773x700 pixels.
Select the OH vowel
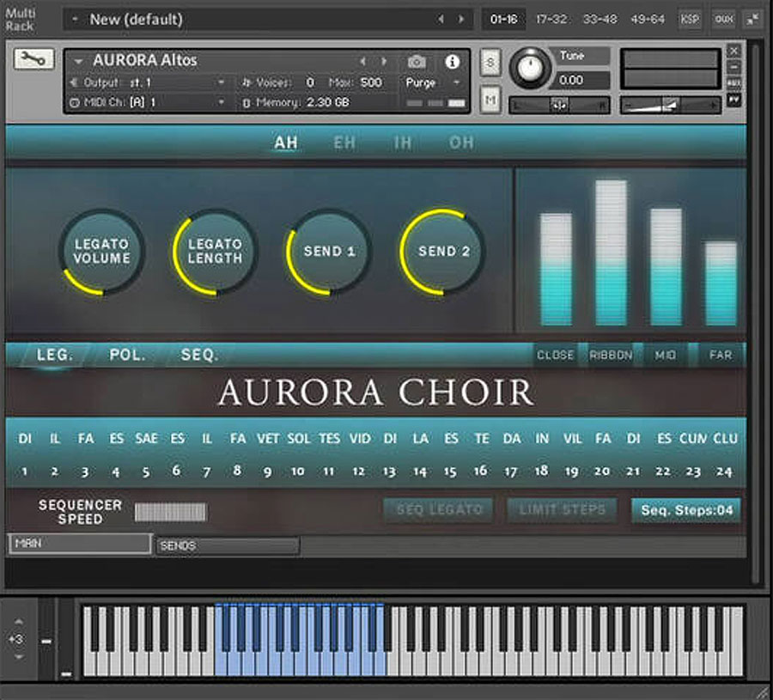[461, 143]
